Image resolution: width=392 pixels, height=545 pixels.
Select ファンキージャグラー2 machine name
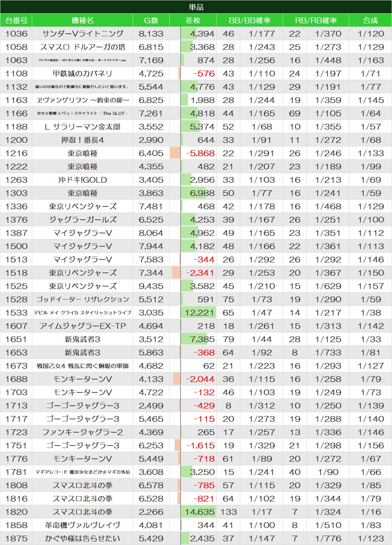[82, 432]
